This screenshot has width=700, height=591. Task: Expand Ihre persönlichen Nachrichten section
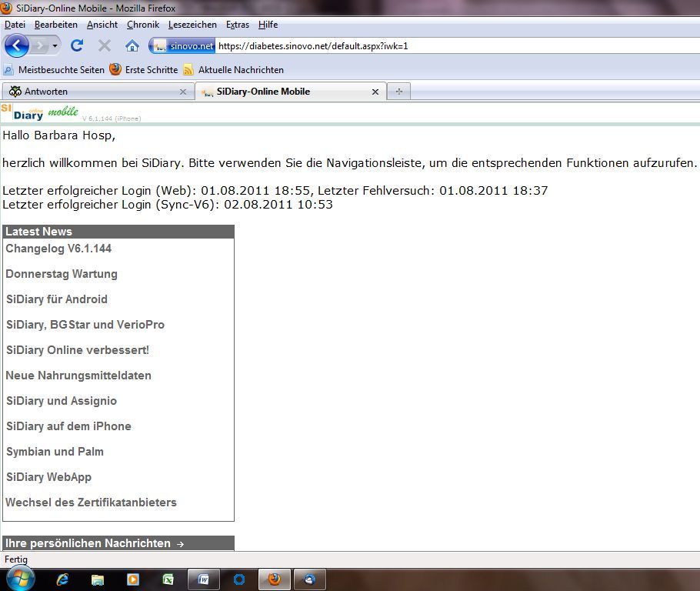click(118, 543)
